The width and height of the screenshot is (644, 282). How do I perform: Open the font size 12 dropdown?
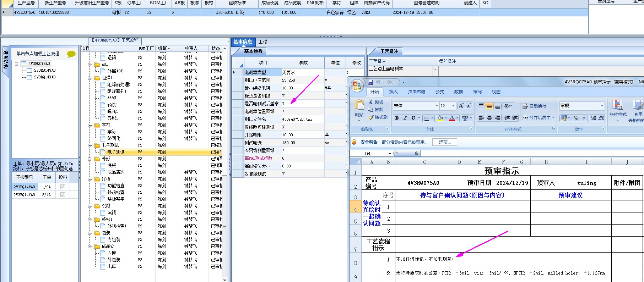(x=453, y=106)
